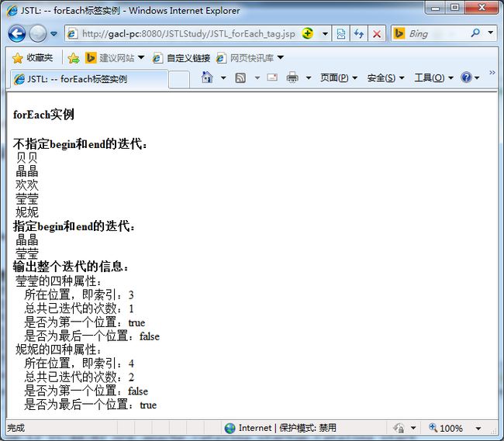The image size is (504, 441).
Task: Click the green plus add-on icon in address bar
Action: tap(308, 33)
